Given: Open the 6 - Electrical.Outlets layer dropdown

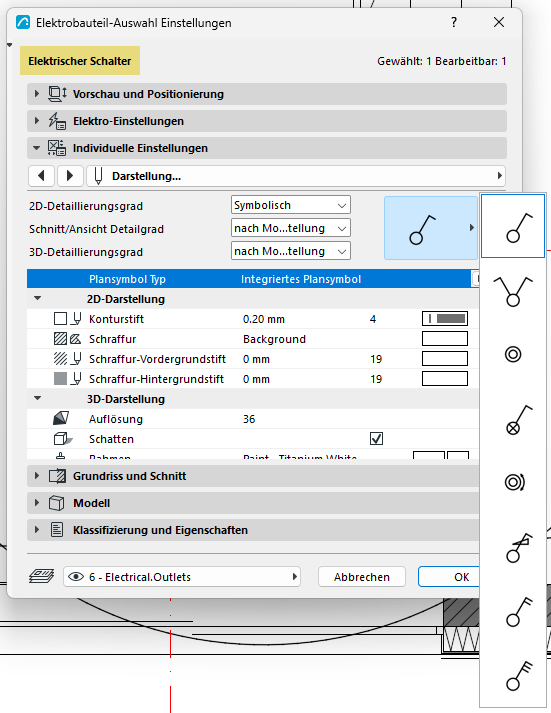Looking at the screenshot, I should coord(182,577).
